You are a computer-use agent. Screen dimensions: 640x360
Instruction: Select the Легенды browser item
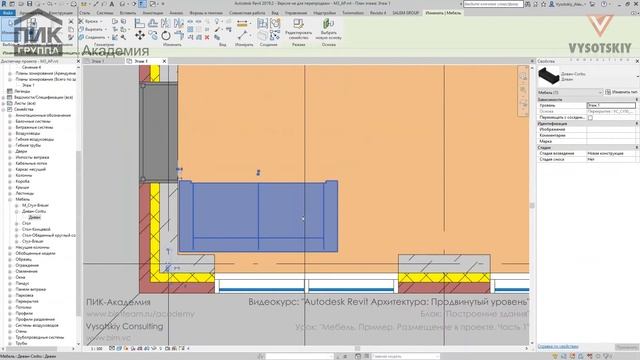(x=22, y=91)
